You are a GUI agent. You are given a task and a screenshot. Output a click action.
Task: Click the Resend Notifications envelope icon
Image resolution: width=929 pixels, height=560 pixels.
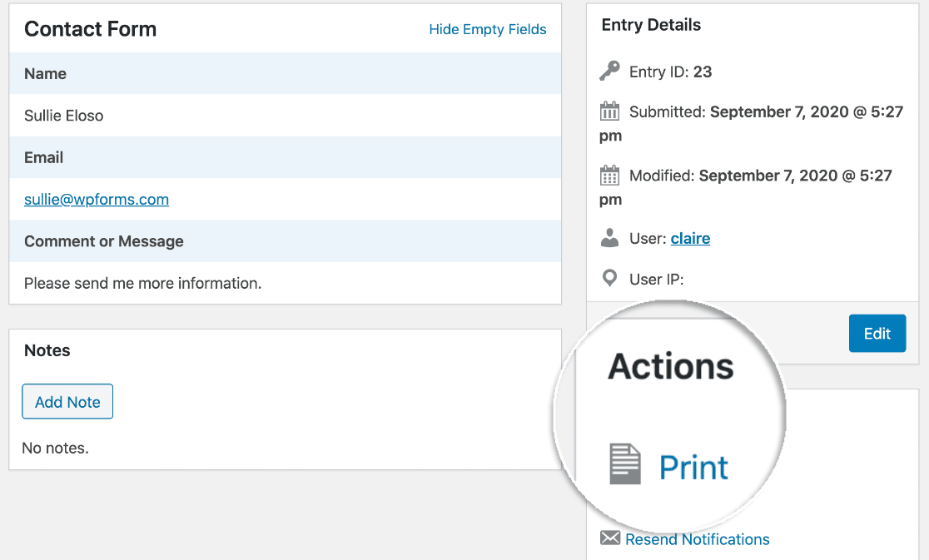tap(609, 538)
